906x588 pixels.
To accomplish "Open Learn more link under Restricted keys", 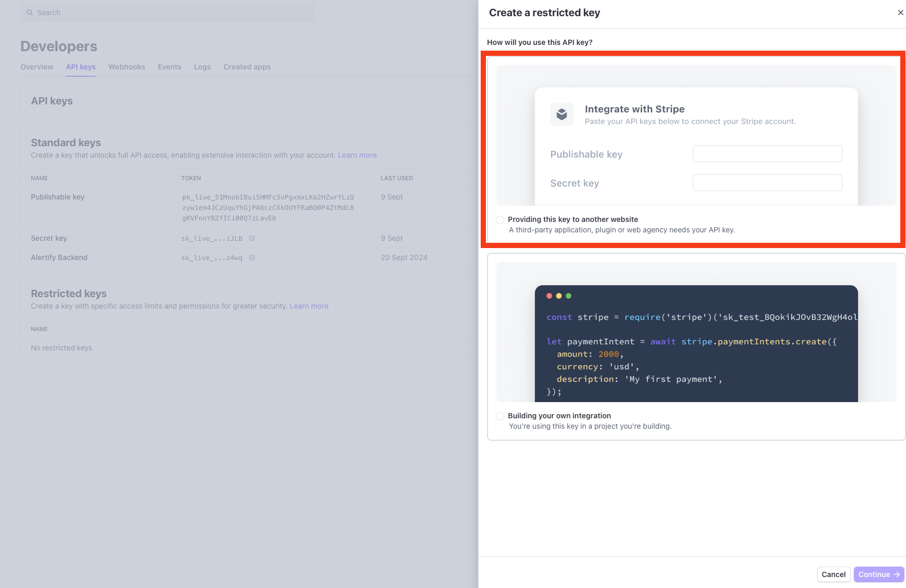I will [x=309, y=306].
